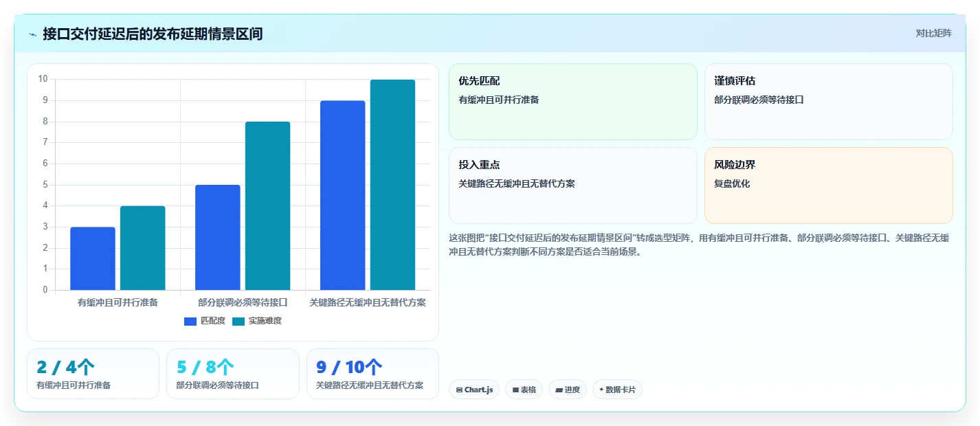Click x-axis label 有缓冲且可并行准备
The width and height of the screenshot is (980, 426).
tap(118, 302)
